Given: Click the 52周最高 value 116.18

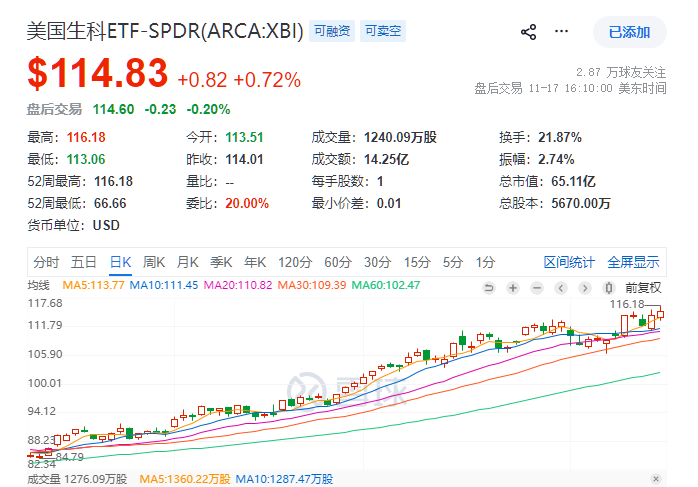Looking at the screenshot, I should [x=114, y=181].
